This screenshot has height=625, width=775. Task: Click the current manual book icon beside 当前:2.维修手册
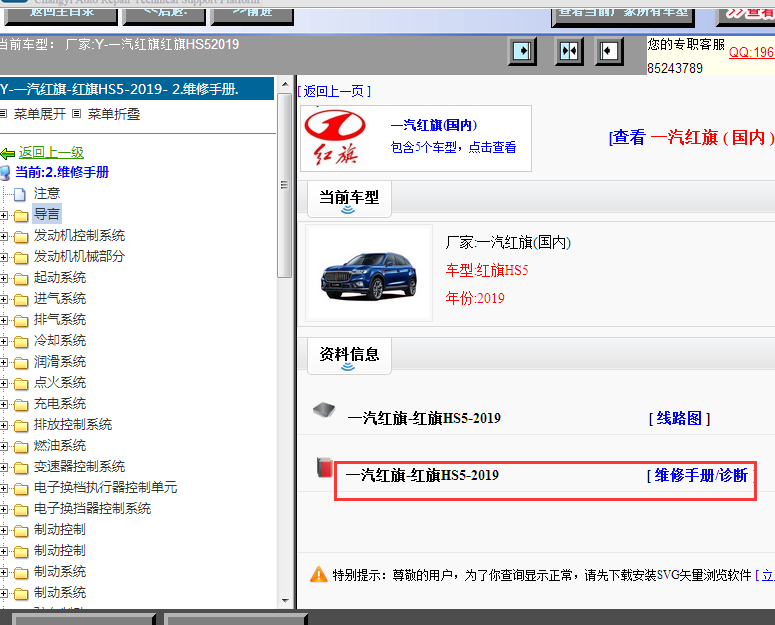click(5, 173)
